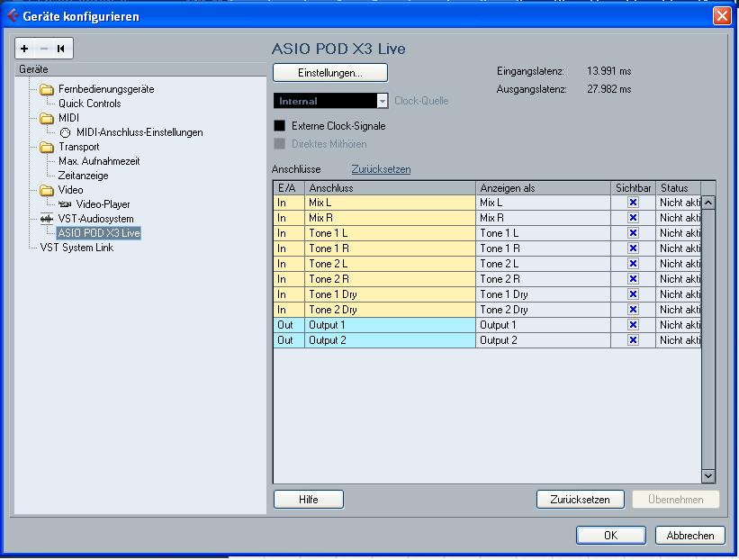Select VST-Audiosystem tree item

coord(95,219)
